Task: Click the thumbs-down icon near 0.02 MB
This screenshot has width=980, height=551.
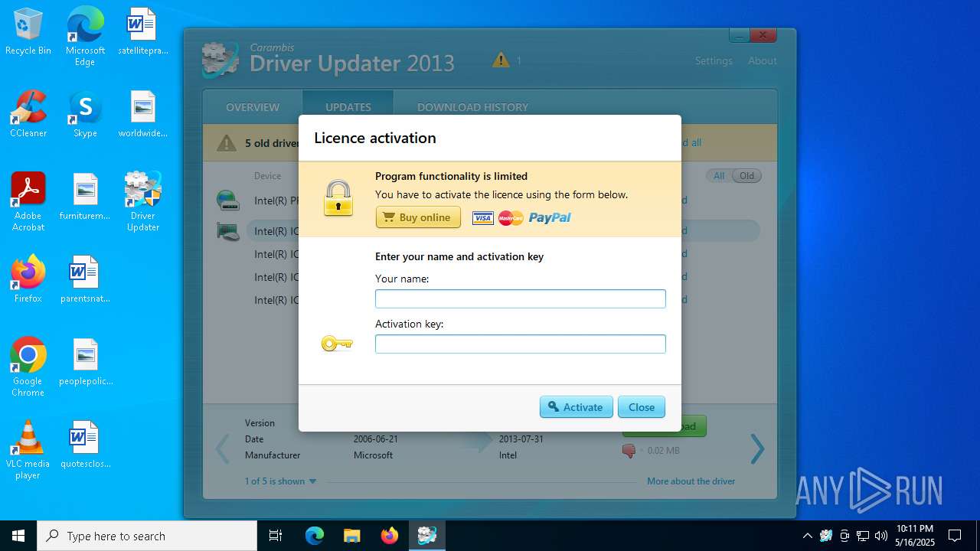Action: coord(629,451)
